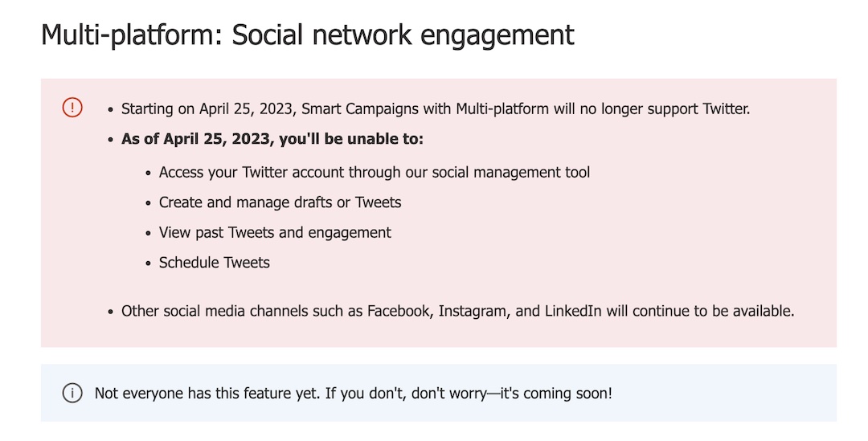Click the word engagement in the heading
868x441 pixels.
(497, 35)
